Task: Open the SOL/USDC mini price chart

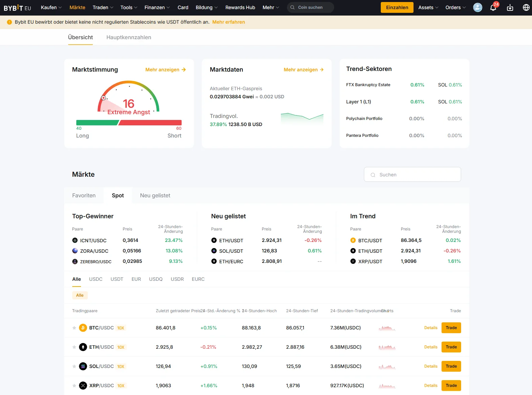Action: pyautogui.click(x=387, y=367)
